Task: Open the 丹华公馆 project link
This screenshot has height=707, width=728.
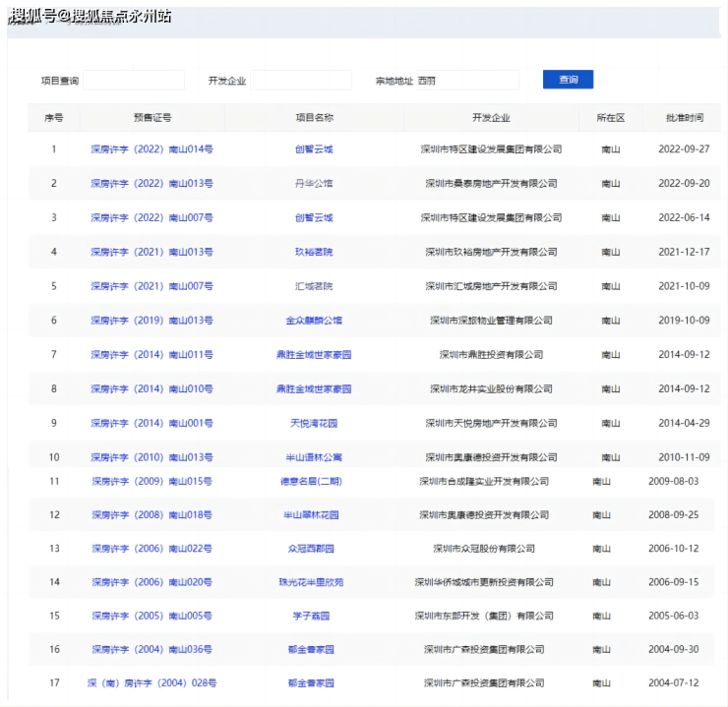Action: [x=314, y=184]
